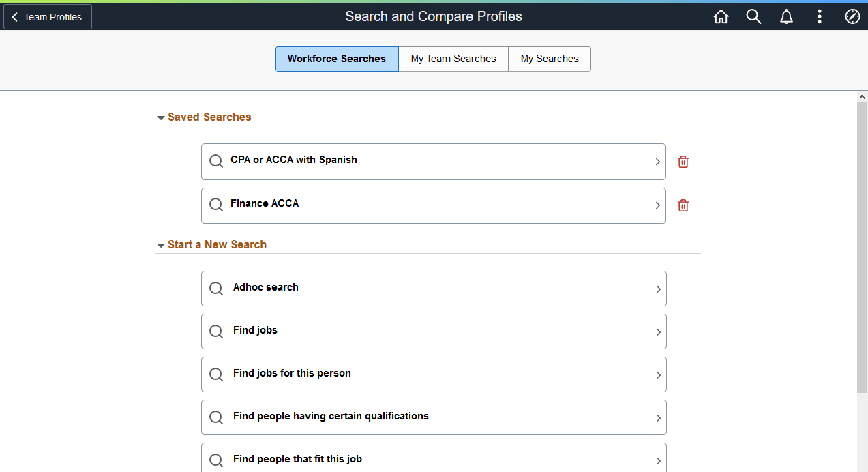Delete the CPA or ACCA with Spanish saved search

click(x=683, y=162)
